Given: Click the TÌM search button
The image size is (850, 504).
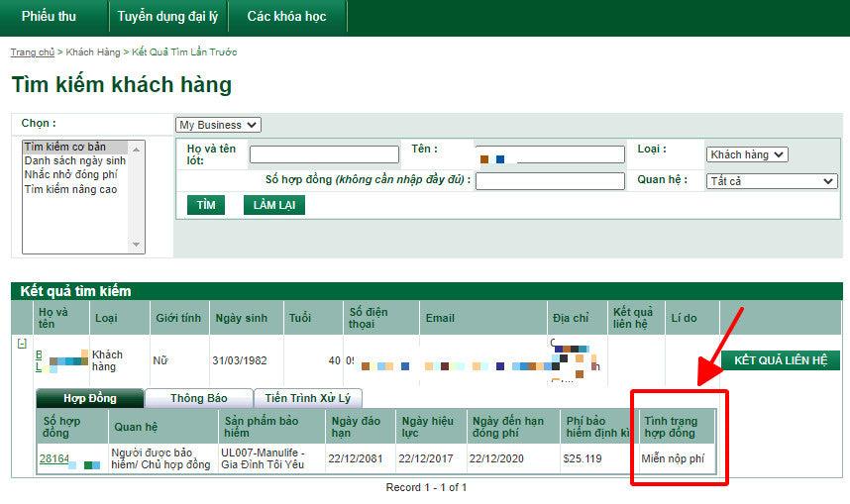Looking at the screenshot, I should tap(205, 205).
